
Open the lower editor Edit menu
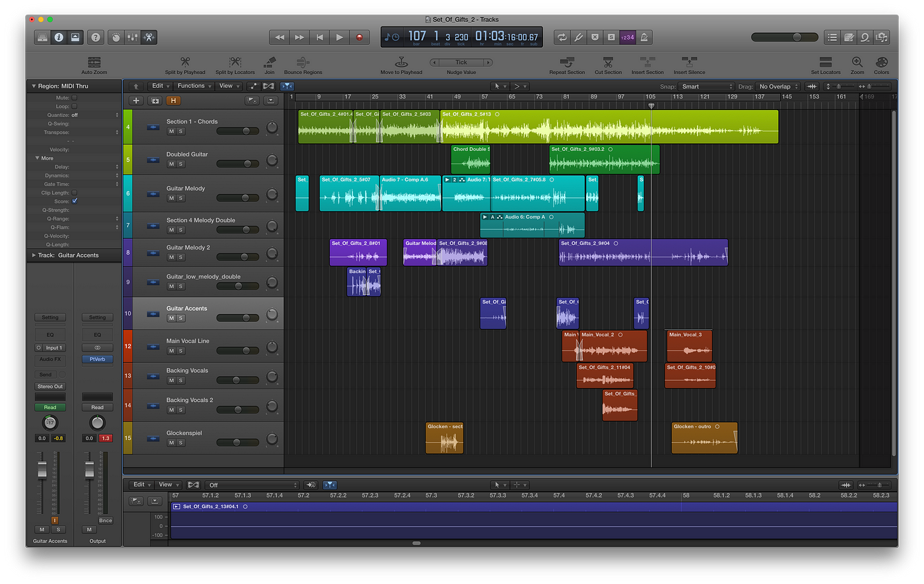click(x=142, y=484)
